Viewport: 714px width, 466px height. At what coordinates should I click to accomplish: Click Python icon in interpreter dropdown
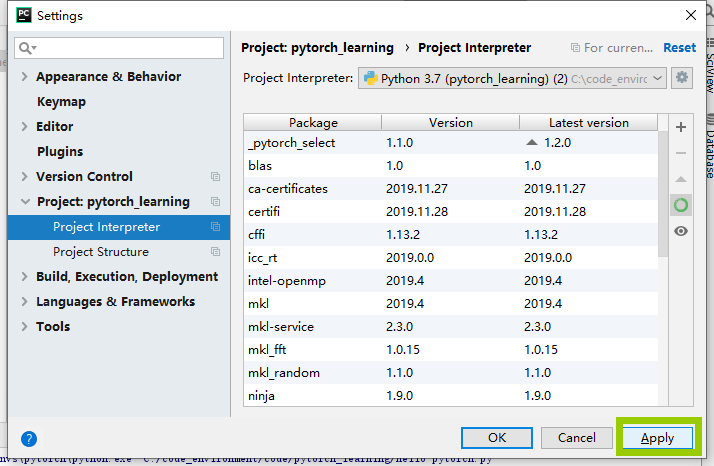coord(371,78)
